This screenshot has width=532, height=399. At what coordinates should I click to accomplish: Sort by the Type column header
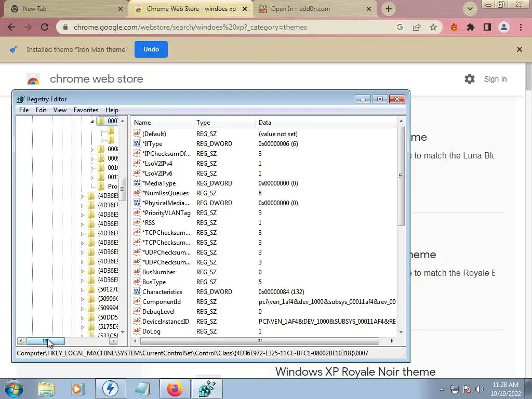pyautogui.click(x=224, y=123)
